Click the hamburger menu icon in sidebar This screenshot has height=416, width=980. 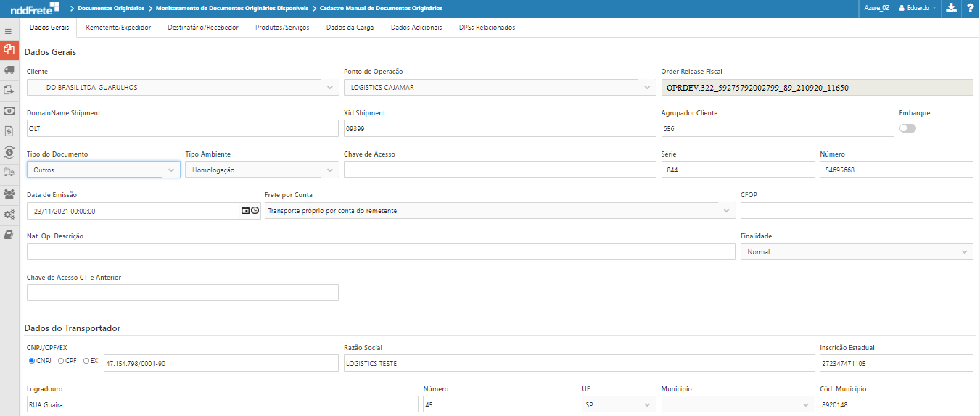point(8,32)
